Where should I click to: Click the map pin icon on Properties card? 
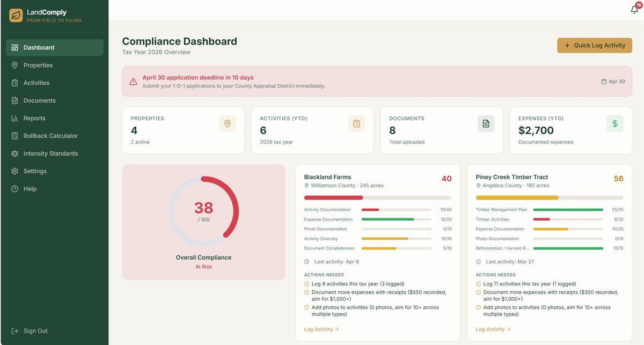click(227, 123)
